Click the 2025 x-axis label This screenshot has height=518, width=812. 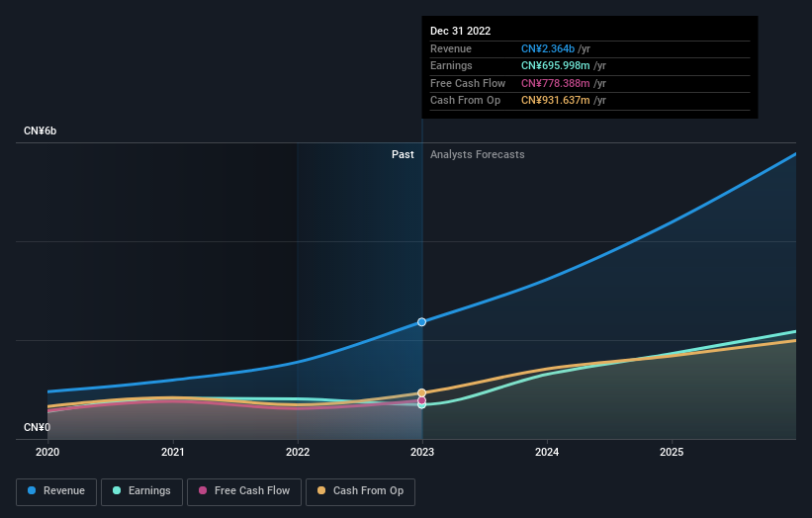tap(672, 453)
